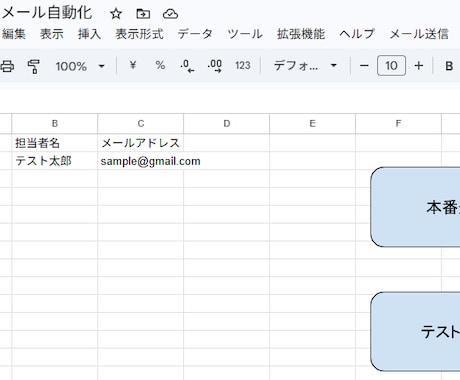The width and height of the screenshot is (460, 380).
Task: Toggle bold formatting
Action: (449, 66)
